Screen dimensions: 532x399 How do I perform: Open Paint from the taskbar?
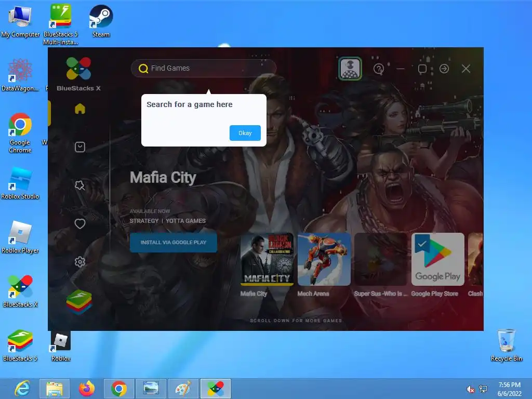183,389
